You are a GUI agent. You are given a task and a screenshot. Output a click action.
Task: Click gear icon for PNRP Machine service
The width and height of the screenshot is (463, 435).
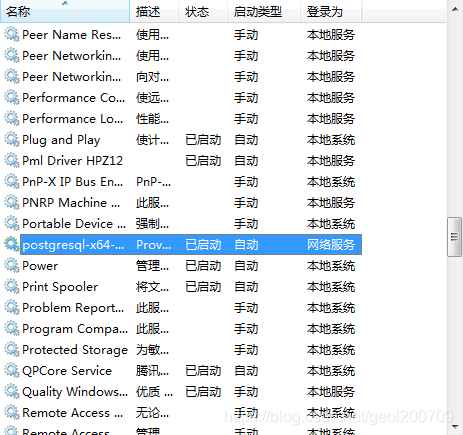click(x=12, y=203)
